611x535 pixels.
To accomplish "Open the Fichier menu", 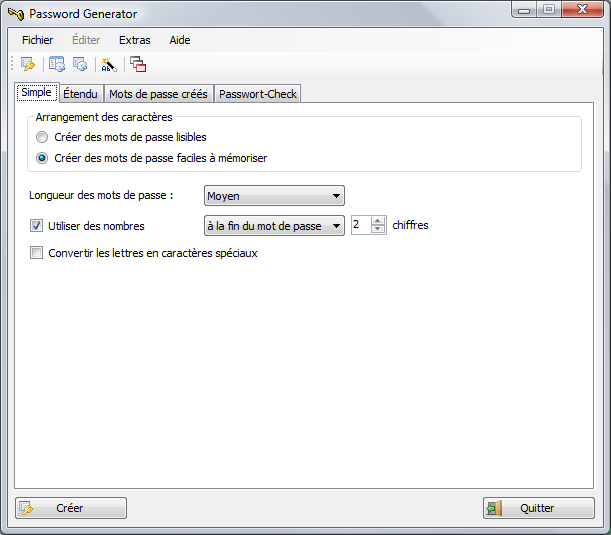I will [x=37, y=40].
